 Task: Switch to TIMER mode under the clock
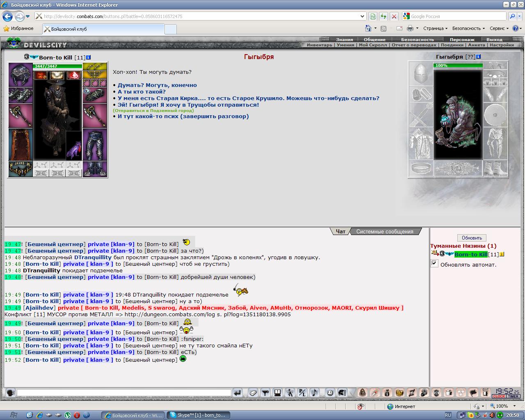point(513,396)
